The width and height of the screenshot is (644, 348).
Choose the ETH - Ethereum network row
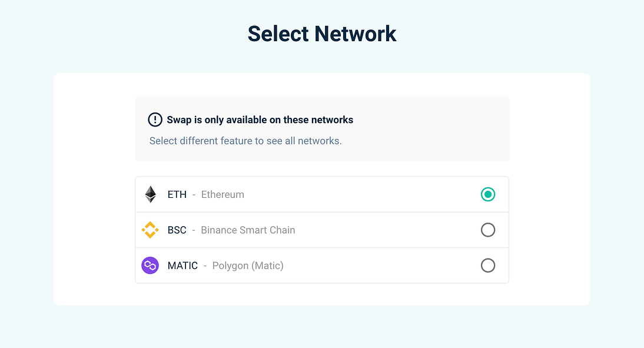pos(322,194)
